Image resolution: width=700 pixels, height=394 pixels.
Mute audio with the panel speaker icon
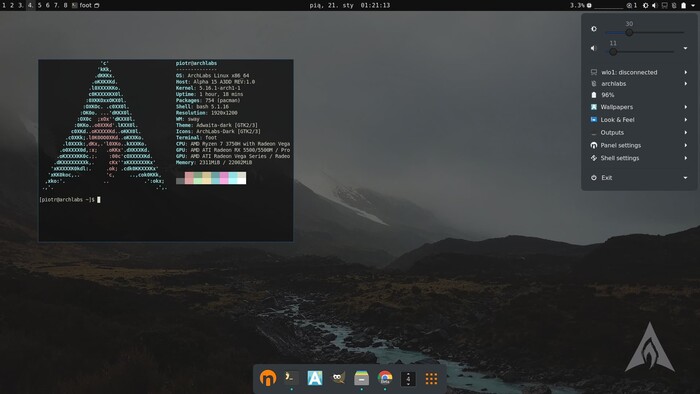coord(654,5)
